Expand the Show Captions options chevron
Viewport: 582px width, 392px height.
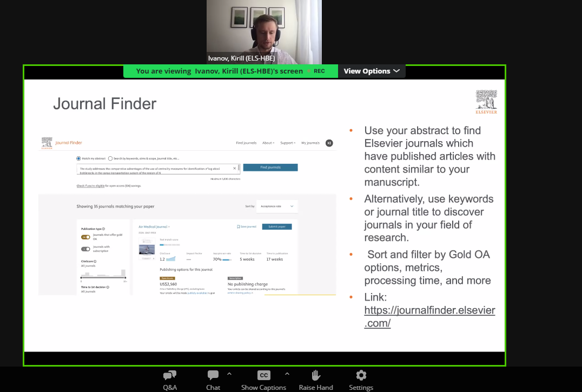click(287, 374)
